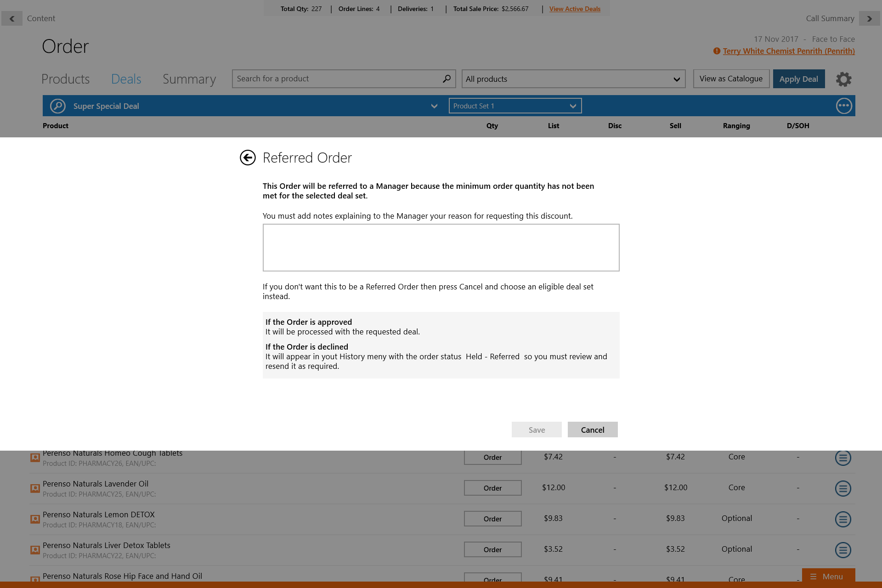Switch to the Products tab
Image resolution: width=882 pixels, height=588 pixels.
click(65, 79)
